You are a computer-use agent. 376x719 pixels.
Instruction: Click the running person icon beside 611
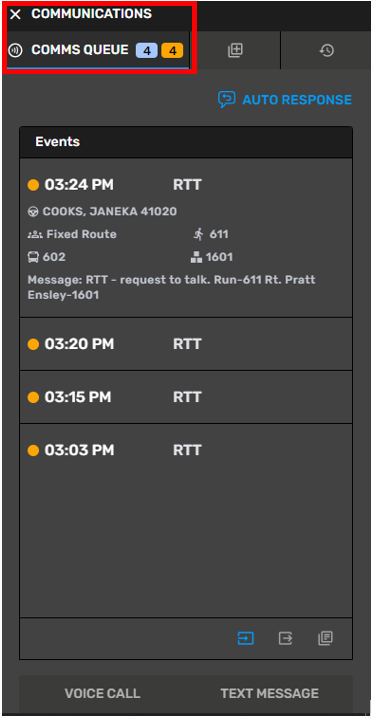coord(198,234)
